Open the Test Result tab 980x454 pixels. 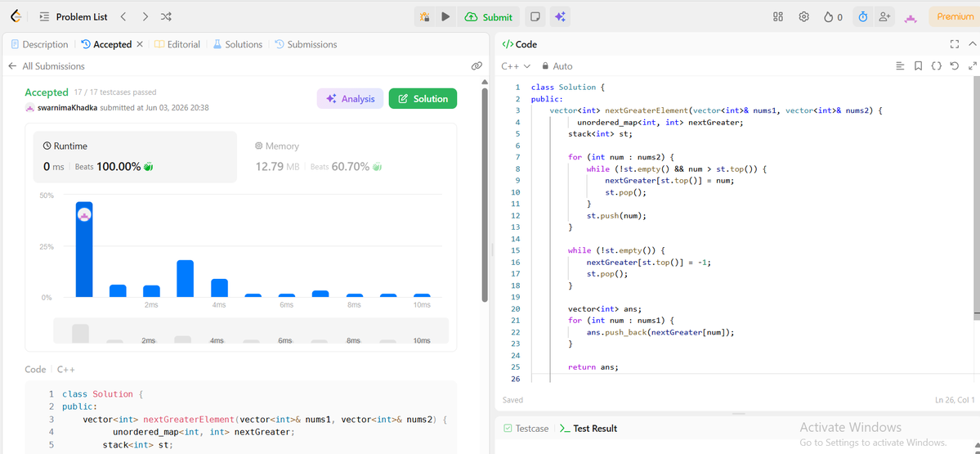tap(588, 429)
